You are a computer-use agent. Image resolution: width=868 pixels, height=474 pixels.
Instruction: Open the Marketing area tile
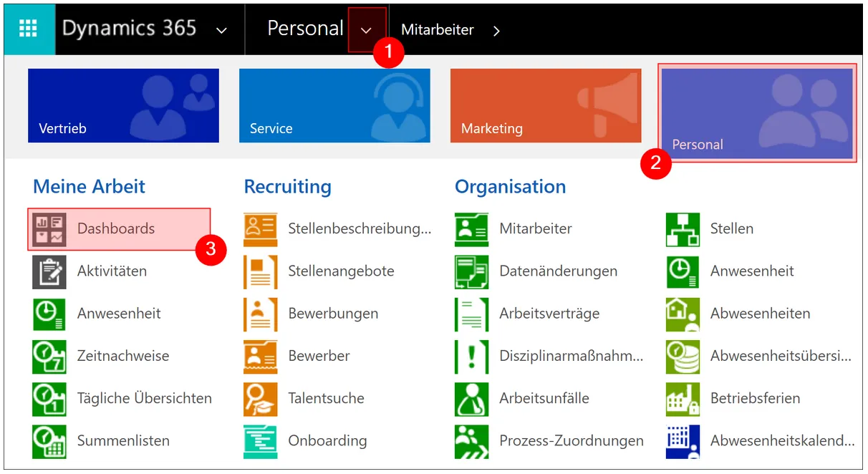click(546, 105)
